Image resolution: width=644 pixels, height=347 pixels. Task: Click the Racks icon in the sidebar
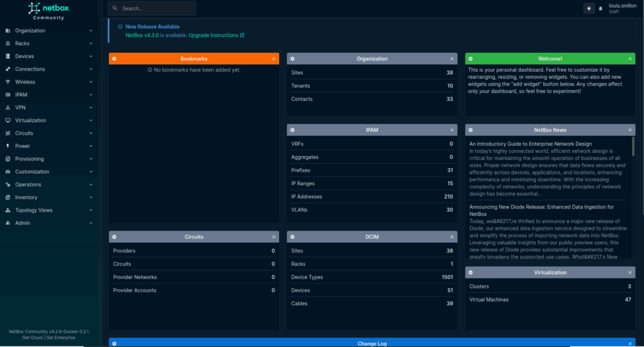click(x=8, y=43)
